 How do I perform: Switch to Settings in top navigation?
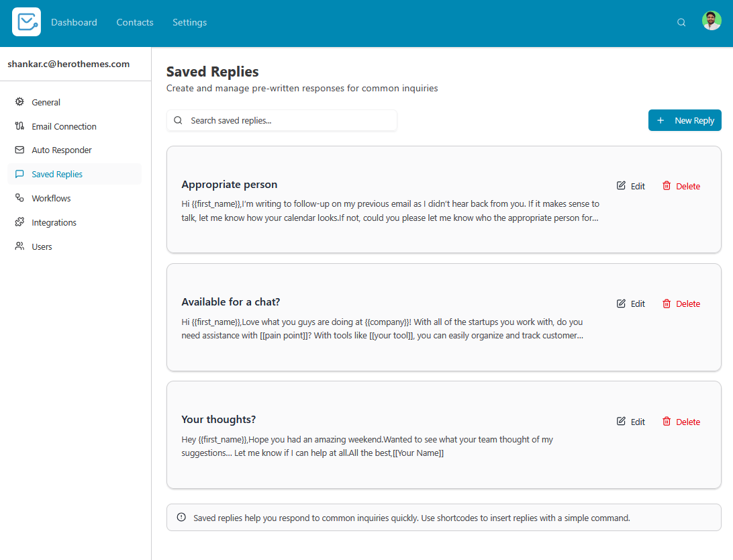tap(189, 22)
